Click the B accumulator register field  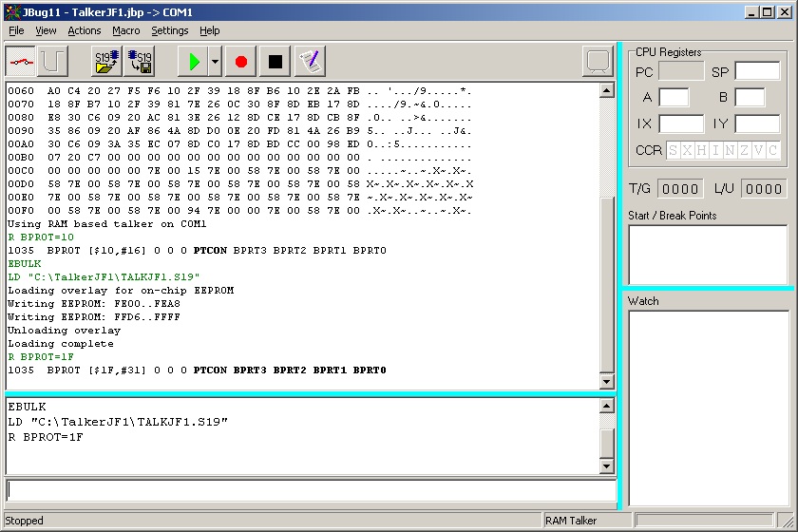[x=750, y=97]
